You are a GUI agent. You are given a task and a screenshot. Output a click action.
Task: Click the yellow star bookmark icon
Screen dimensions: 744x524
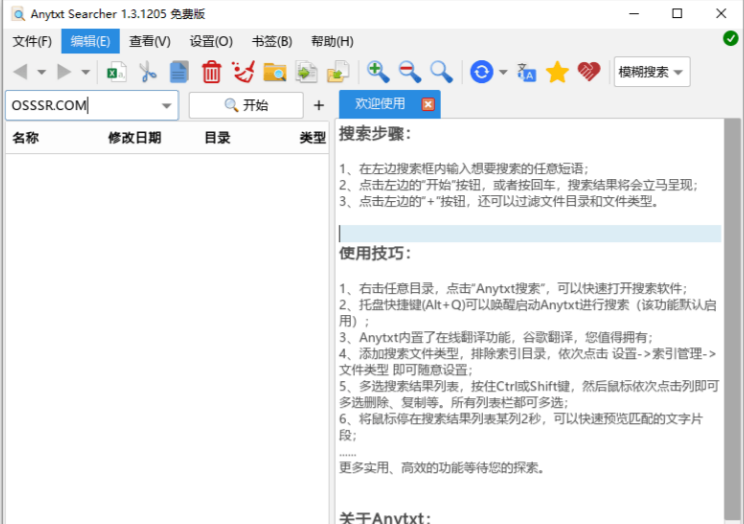[557, 71]
